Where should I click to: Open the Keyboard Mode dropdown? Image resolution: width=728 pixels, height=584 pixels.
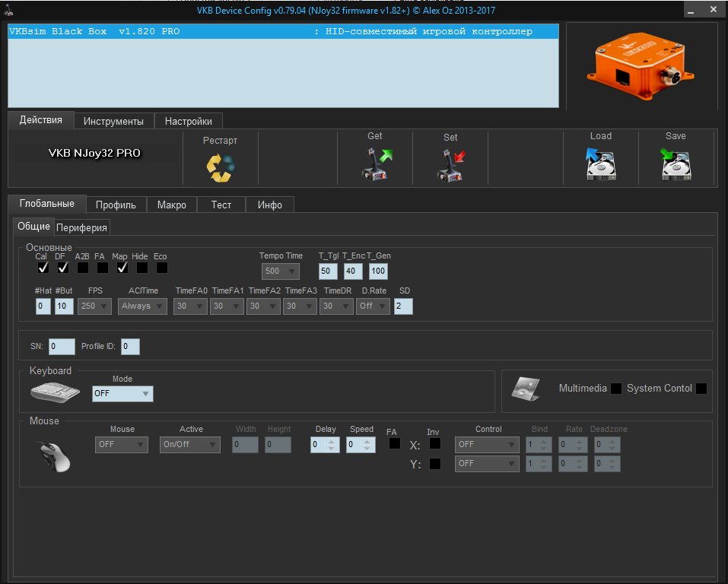click(x=122, y=394)
